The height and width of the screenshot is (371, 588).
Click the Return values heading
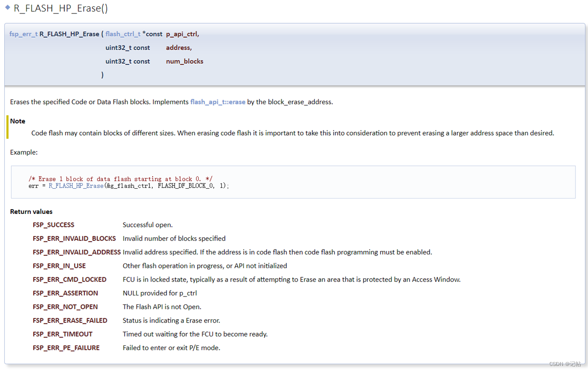tap(31, 212)
